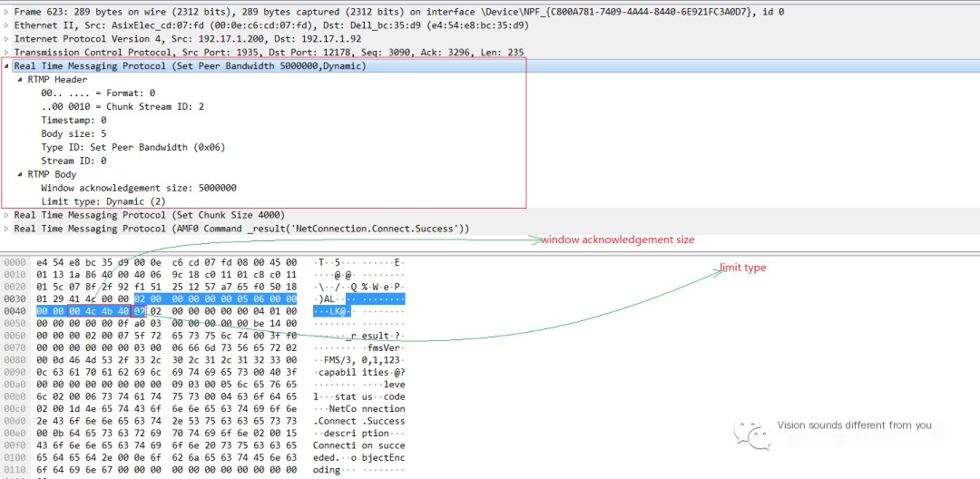Click ASCII text 'Connecti on succe'
Image resolution: width=980 pixels, height=479 pixels.
click(x=358, y=446)
